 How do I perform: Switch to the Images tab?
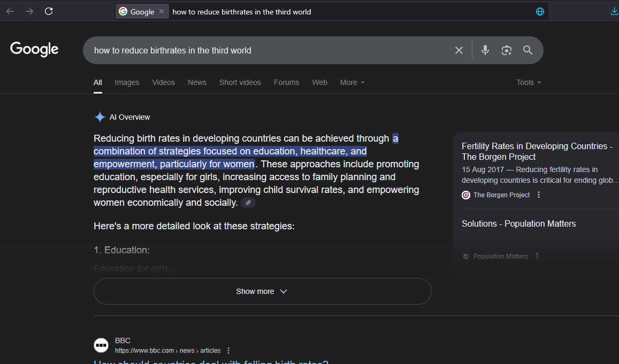[x=127, y=82]
